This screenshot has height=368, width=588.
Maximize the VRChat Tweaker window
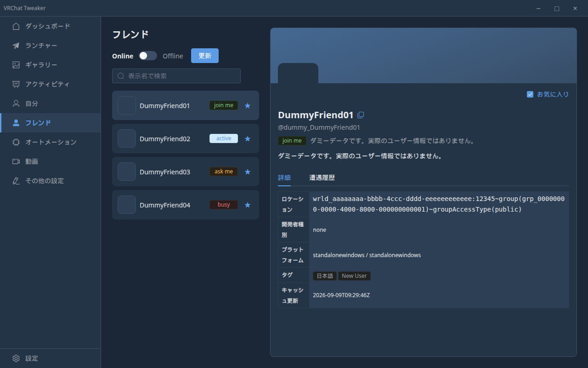[557, 8]
